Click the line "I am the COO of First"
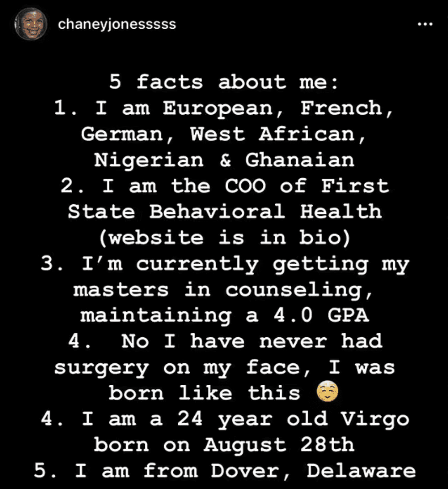The image size is (448, 489). pyautogui.click(x=224, y=186)
